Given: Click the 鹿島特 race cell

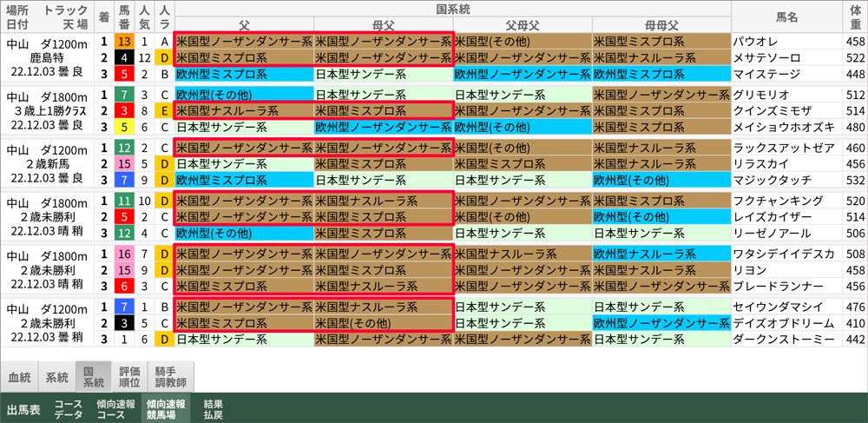Looking at the screenshot, I should pyautogui.click(x=47, y=57).
